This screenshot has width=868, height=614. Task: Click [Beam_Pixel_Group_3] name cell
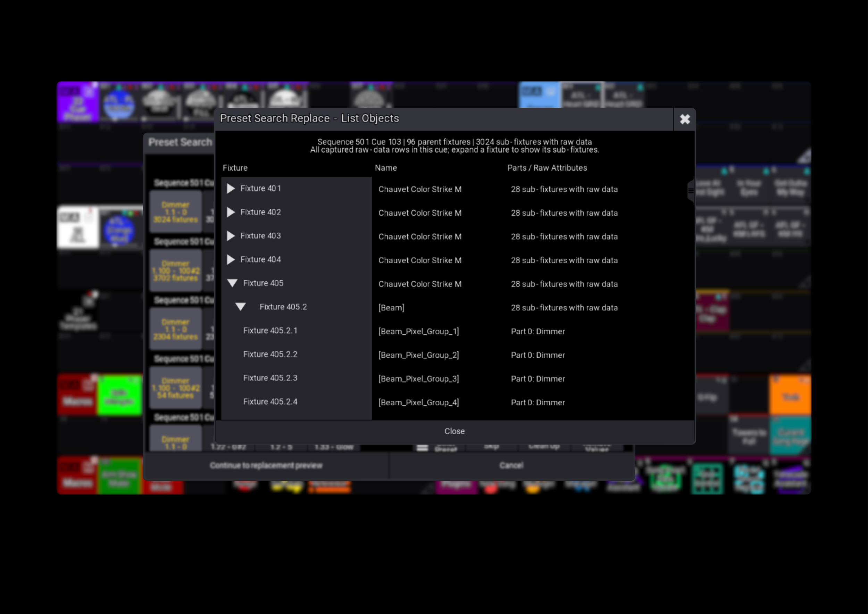pos(419,379)
